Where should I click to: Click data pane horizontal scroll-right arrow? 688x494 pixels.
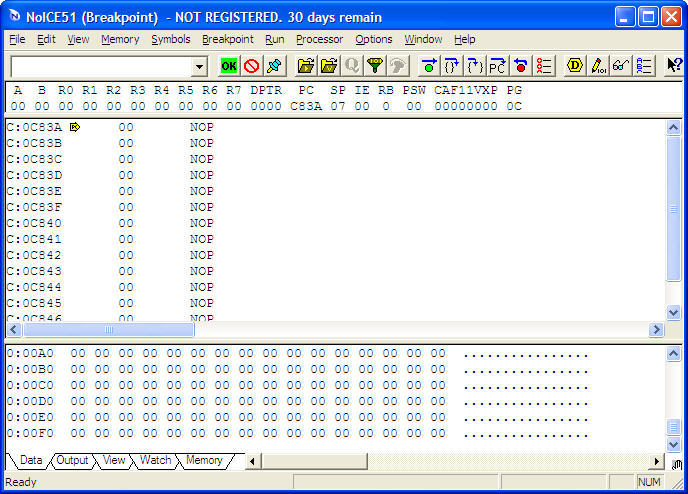click(x=656, y=461)
